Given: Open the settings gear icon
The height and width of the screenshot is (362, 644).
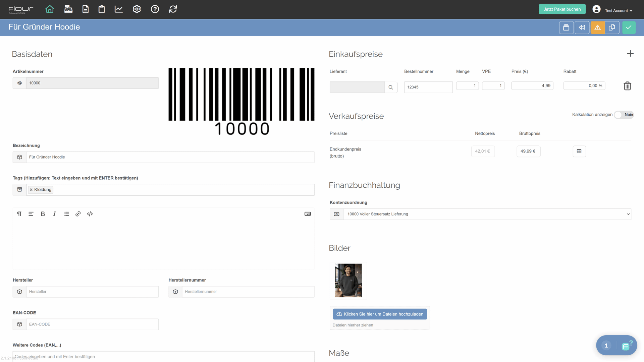Looking at the screenshot, I should tap(137, 9).
